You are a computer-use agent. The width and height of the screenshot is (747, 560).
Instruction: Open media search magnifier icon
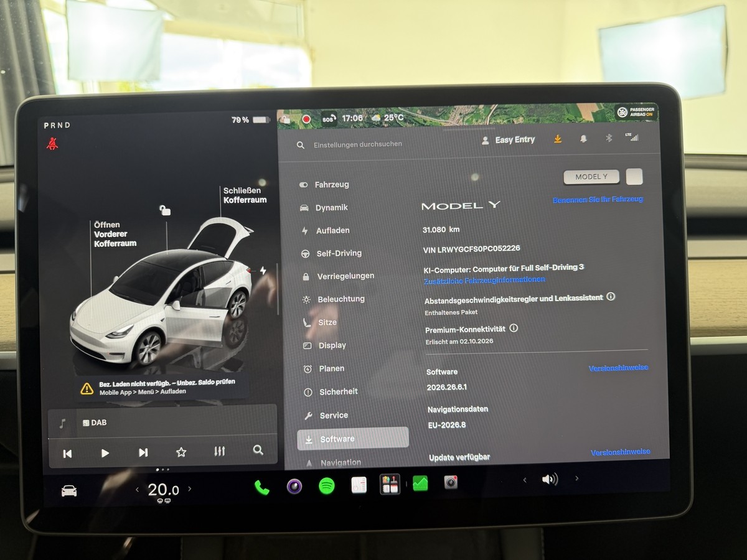point(258,450)
